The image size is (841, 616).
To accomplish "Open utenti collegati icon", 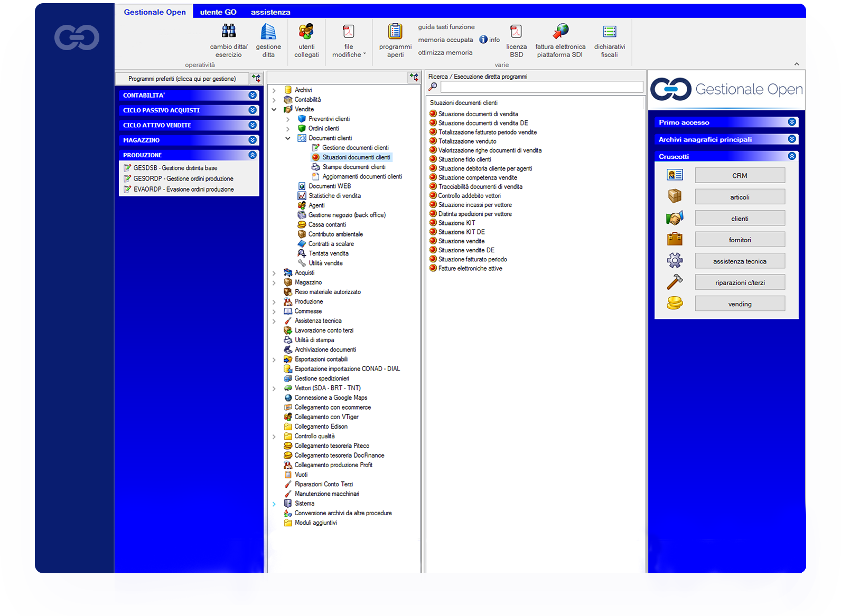I will [x=306, y=32].
